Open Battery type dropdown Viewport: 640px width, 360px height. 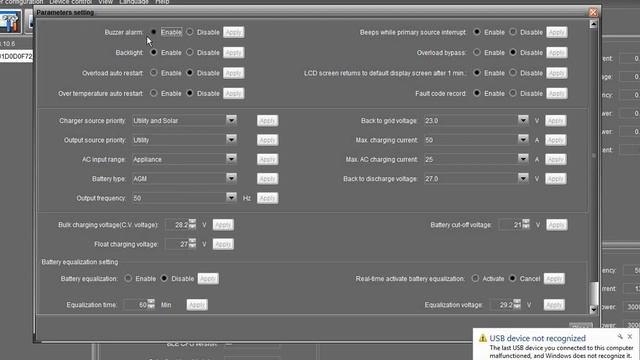231,178
